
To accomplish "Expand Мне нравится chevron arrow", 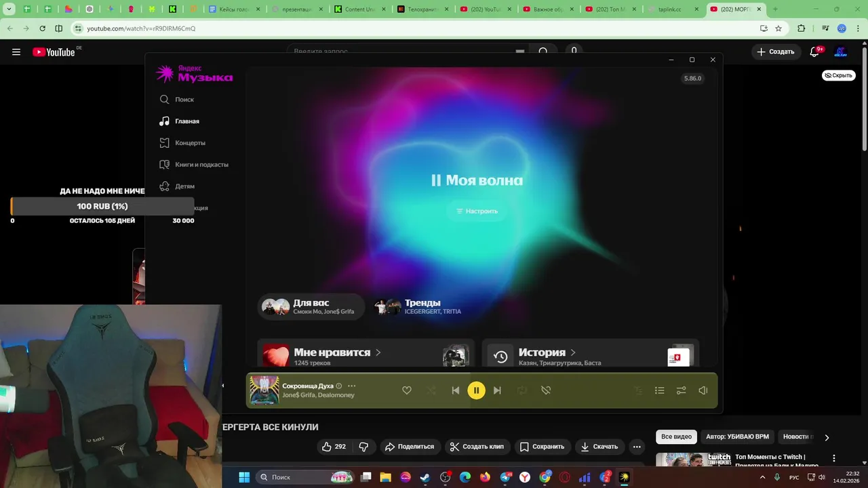I will coord(378,352).
